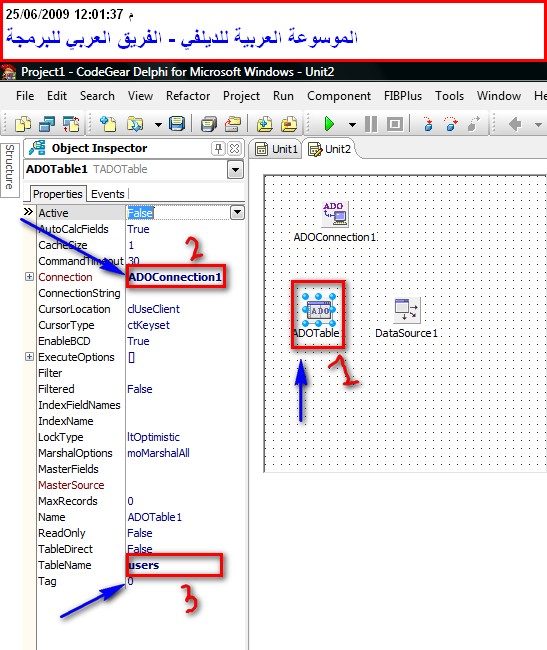Expand the ExecuteOptions property node
Image resolution: width=547 pixels, height=650 pixels.
click(29, 357)
